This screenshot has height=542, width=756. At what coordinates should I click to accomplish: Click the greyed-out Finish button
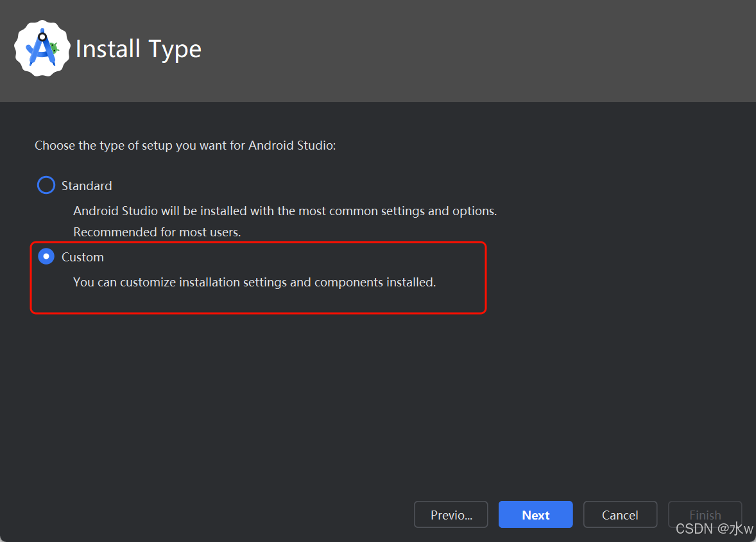click(x=704, y=515)
